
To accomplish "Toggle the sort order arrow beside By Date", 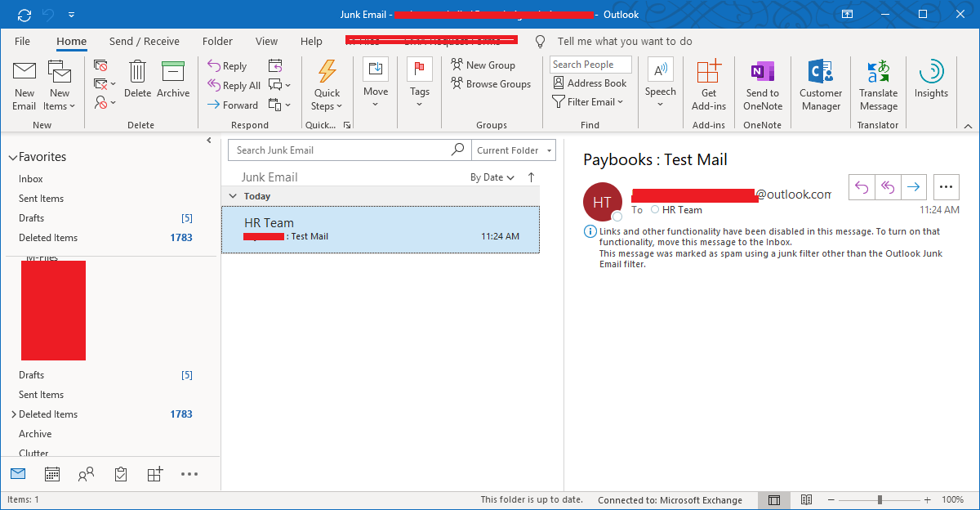I will (532, 177).
